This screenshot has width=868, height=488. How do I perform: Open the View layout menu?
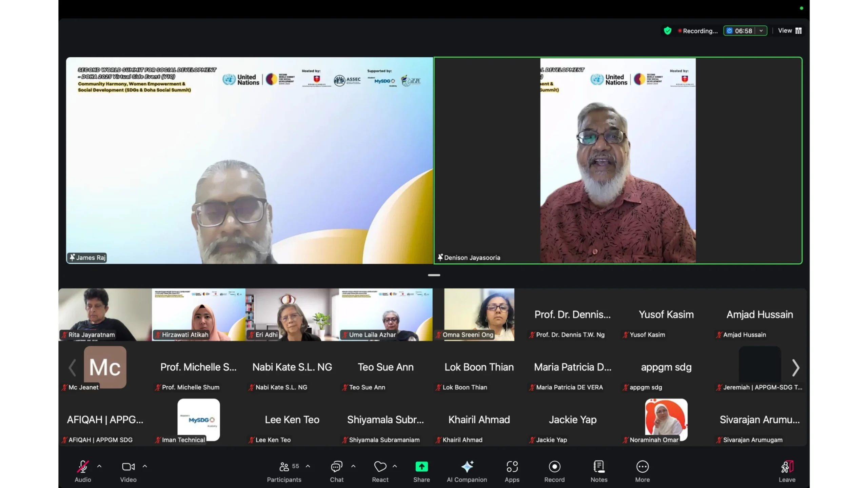coord(789,31)
